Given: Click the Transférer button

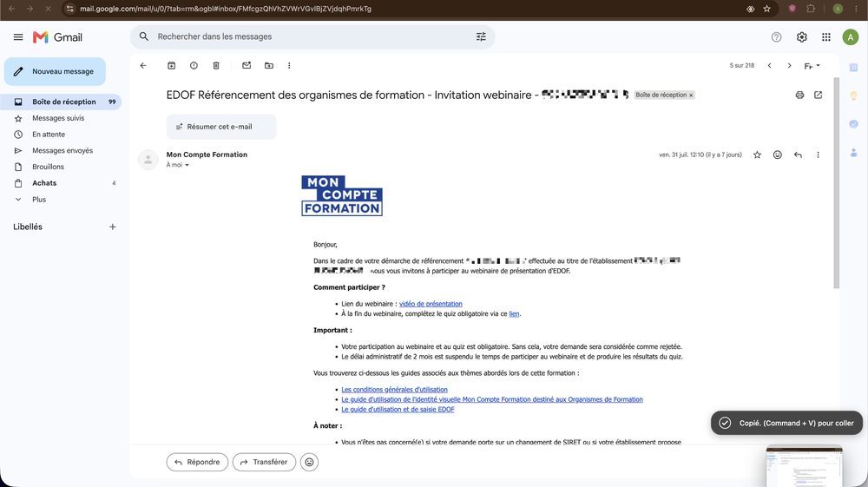Looking at the screenshot, I should 264,462.
